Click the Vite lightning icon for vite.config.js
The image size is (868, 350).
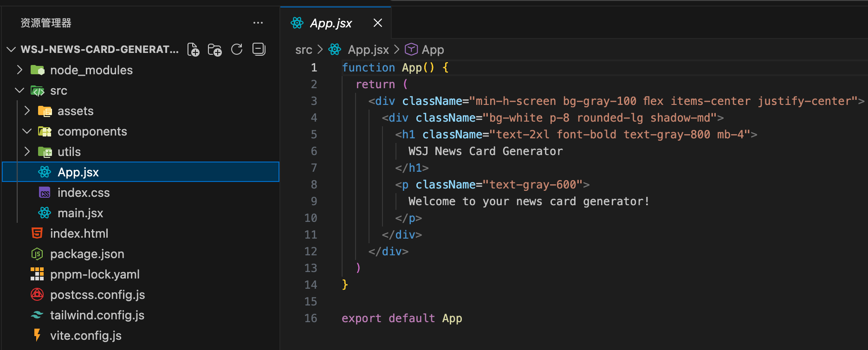click(37, 335)
